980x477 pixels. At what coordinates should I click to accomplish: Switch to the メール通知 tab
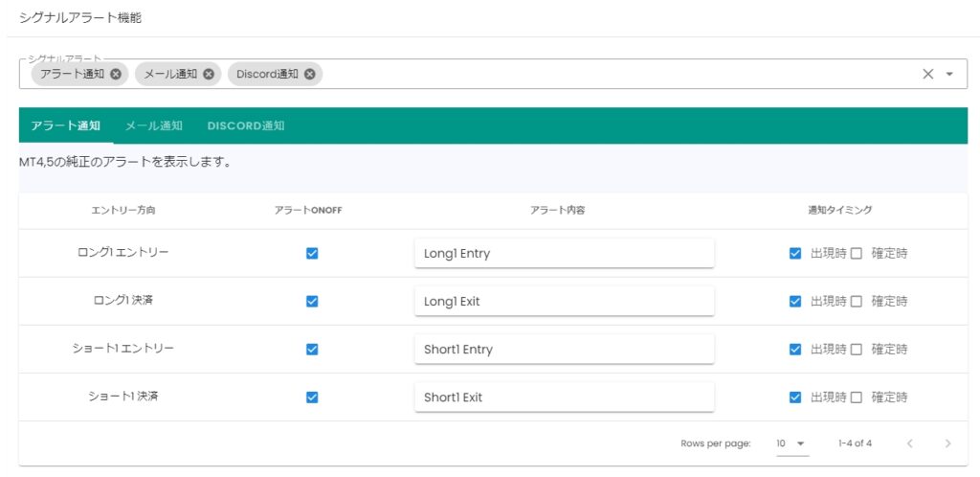[154, 125]
